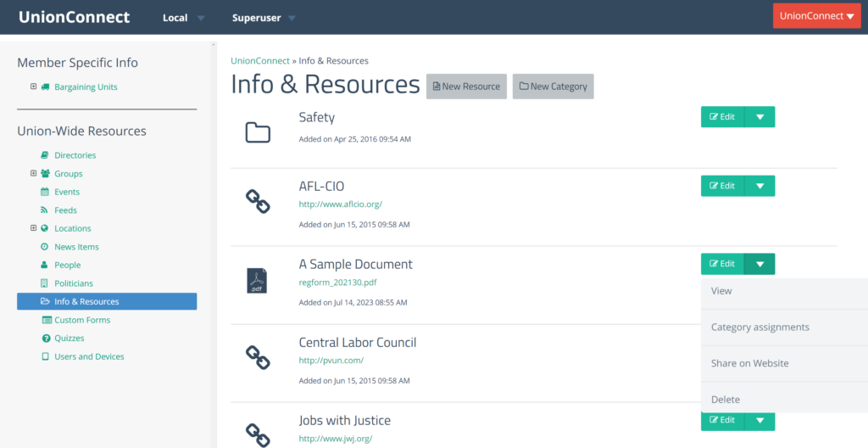
Task: Expand the Locations tree node
Action: 33,228
